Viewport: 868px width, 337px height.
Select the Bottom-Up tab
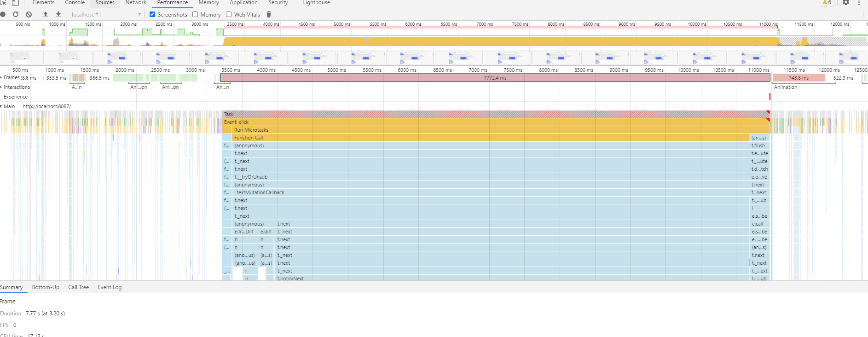(x=46, y=287)
